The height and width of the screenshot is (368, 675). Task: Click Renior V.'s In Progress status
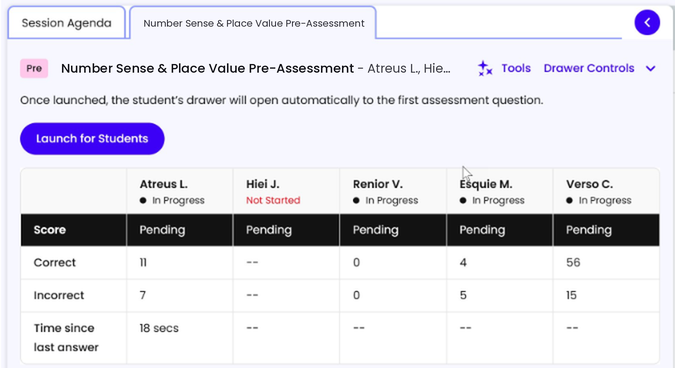coord(386,200)
